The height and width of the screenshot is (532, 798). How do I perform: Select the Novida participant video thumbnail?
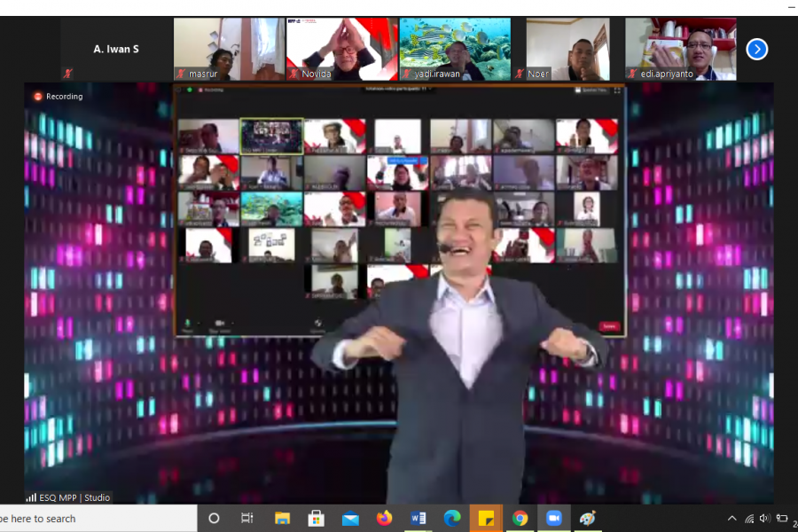(341, 49)
